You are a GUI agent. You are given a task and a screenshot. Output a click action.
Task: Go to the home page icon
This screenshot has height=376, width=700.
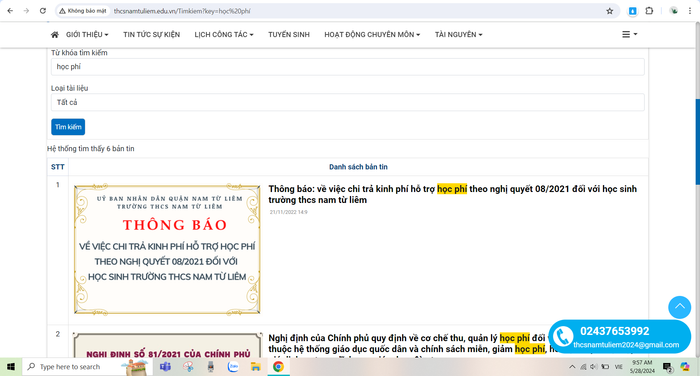54,34
